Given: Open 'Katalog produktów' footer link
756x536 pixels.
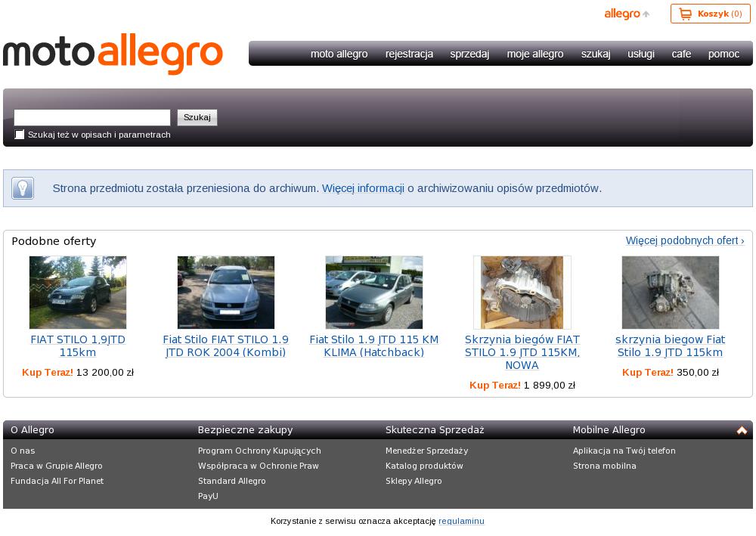Looking at the screenshot, I should pyautogui.click(x=424, y=466).
